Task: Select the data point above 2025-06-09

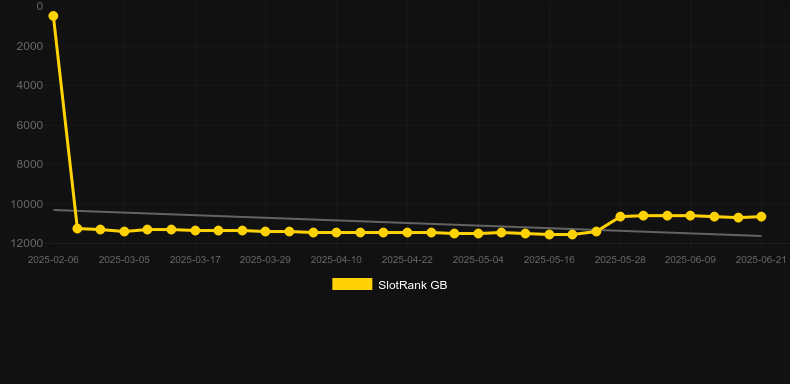Action: pyautogui.click(x=690, y=215)
